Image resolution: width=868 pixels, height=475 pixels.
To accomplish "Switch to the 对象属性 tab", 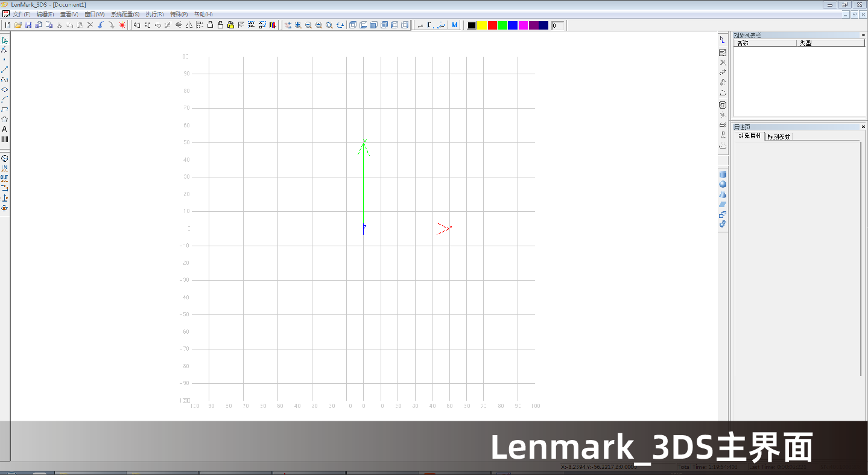I will (x=749, y=136).
